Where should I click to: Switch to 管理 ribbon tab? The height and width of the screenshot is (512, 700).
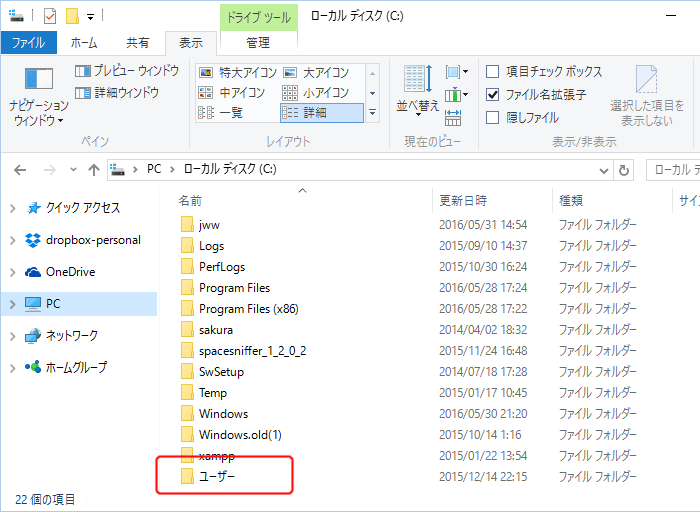pyautogui.click(x=258, y=43)
